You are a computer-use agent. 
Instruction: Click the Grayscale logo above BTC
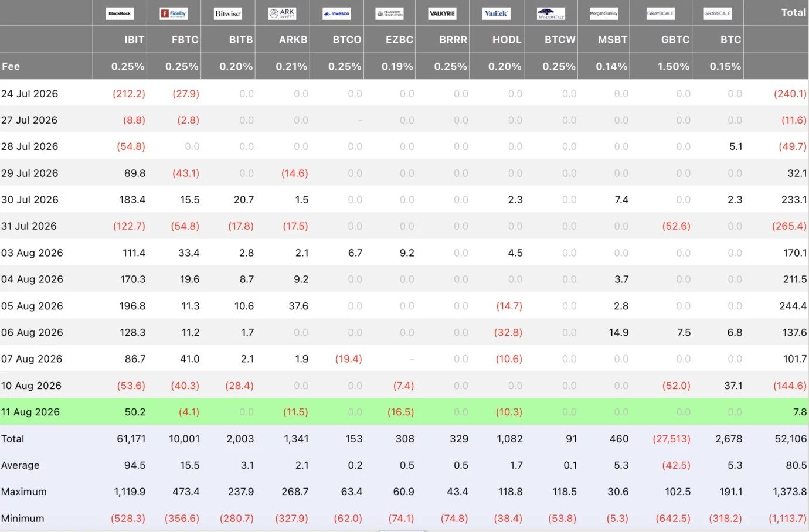tap(718, 13)
